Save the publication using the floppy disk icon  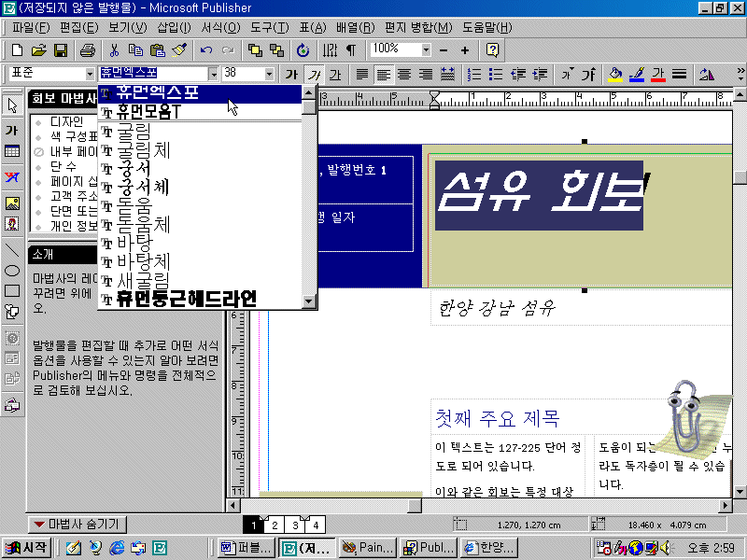pyautogui.click(x=61, y=50)
